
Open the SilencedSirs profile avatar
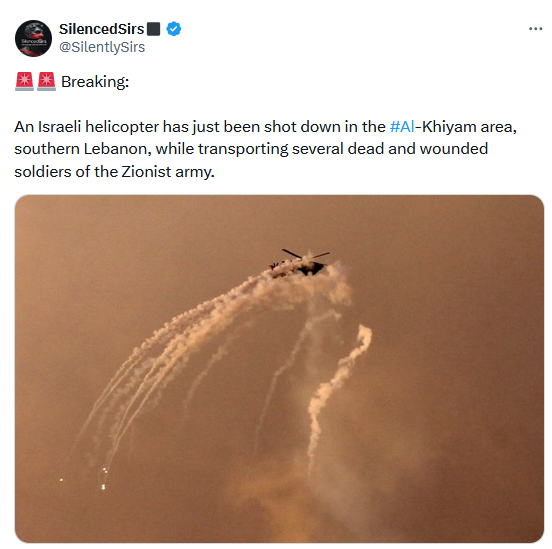(33, 38)
